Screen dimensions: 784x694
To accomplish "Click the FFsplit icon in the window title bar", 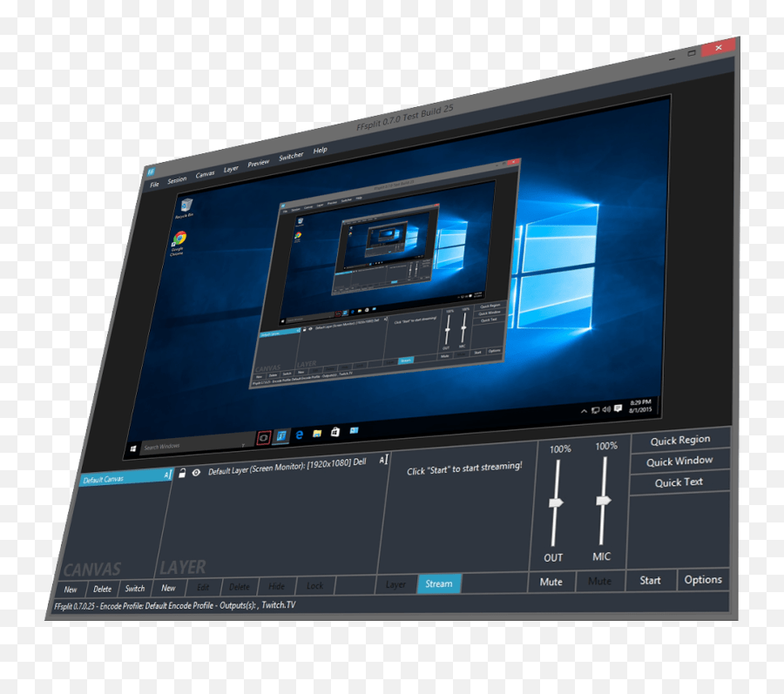I will 151,171.
